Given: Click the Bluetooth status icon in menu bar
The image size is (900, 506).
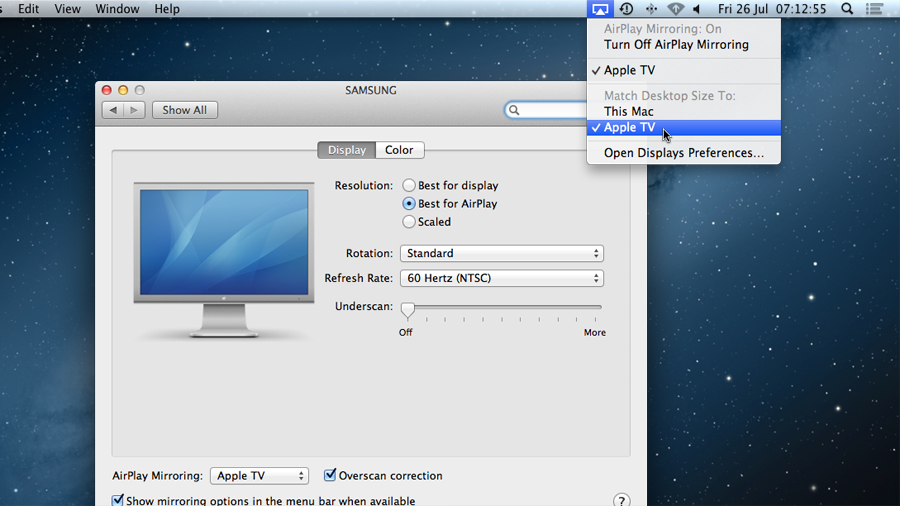Looking at the screenshot, I should 651,9.
